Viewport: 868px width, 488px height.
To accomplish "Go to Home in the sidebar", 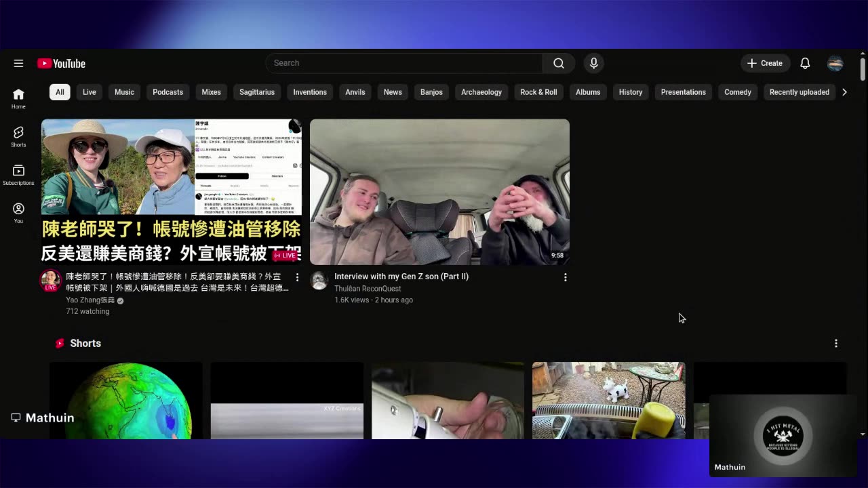I will (18, 99).
